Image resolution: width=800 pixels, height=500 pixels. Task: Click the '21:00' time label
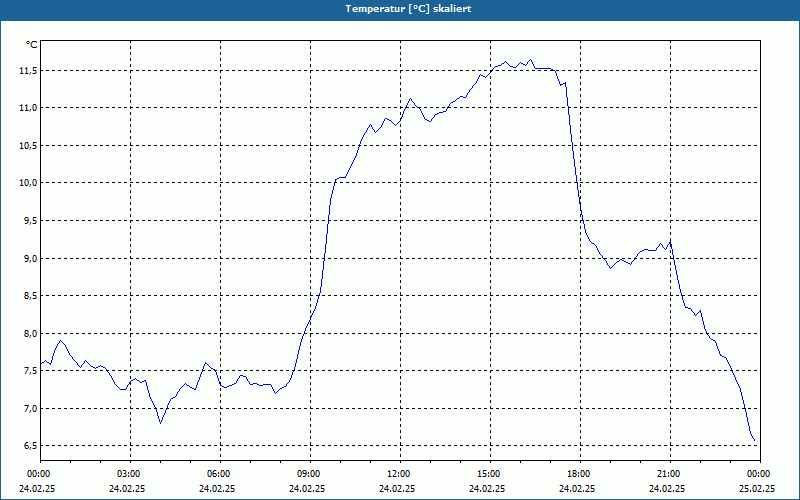click(670, 474)
